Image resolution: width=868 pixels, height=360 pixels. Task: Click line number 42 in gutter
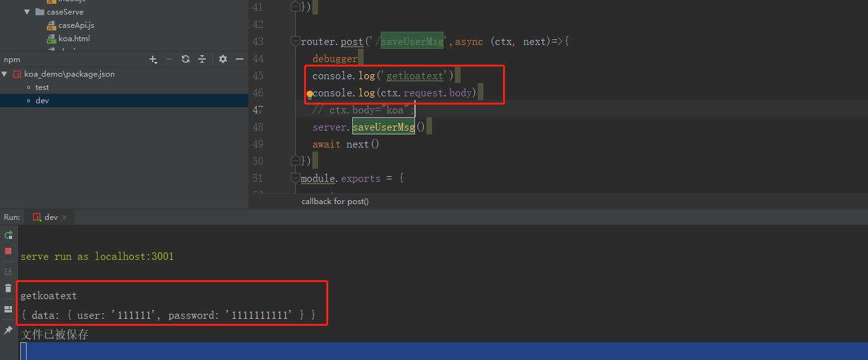click(x=257, y=24)
